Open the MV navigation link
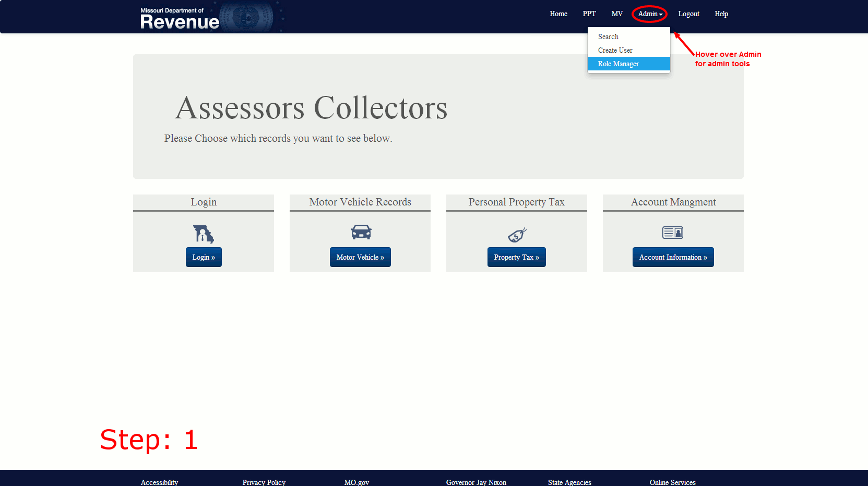This screenshot has width=868, height=486. point(616,14)
